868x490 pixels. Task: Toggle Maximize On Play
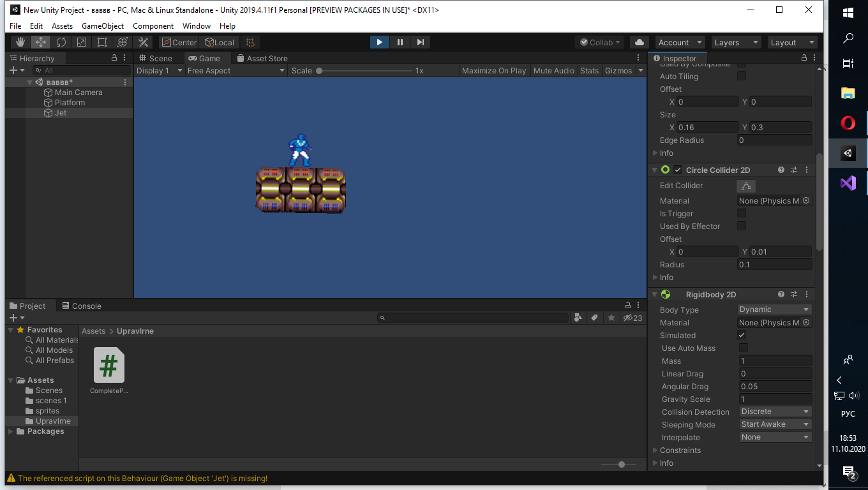coord(494,70)
